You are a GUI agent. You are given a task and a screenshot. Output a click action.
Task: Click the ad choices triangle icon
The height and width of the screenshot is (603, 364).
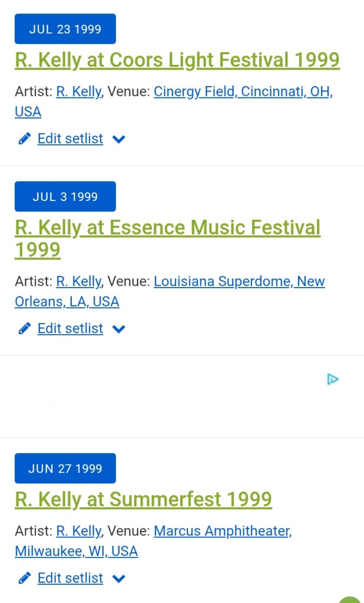[x=333, y=379]
